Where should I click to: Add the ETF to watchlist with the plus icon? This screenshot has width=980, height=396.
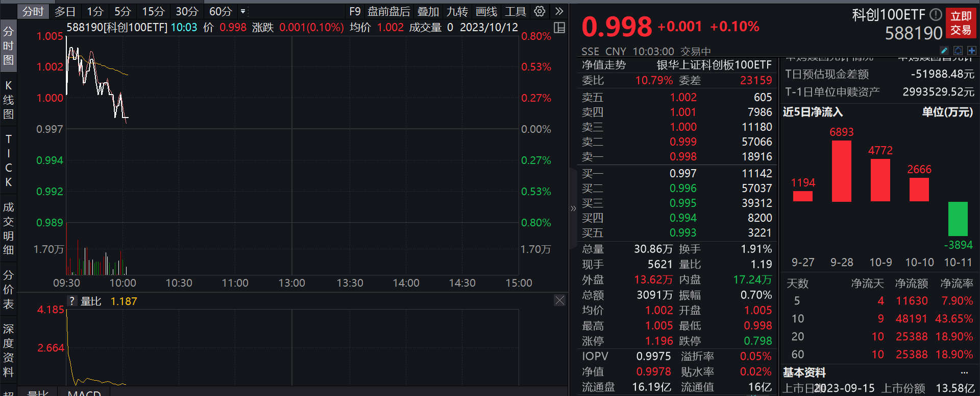pyautogui.click(x=972, y=51)
